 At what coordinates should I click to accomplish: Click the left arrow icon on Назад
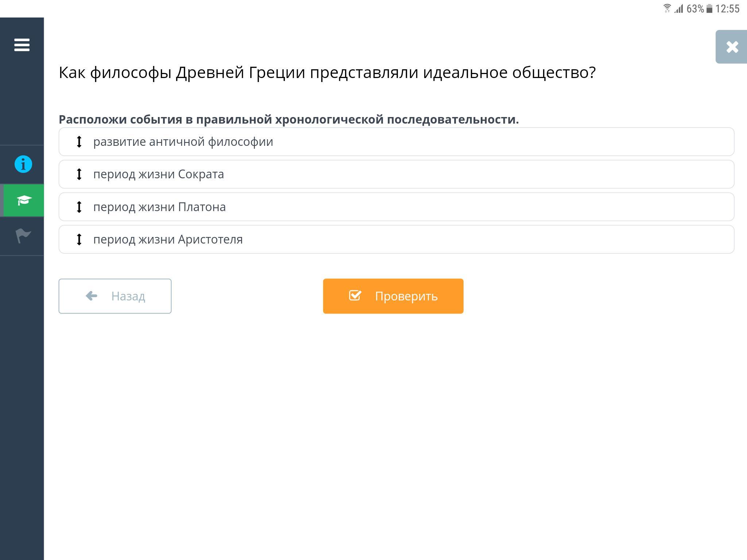click(92, 296)
